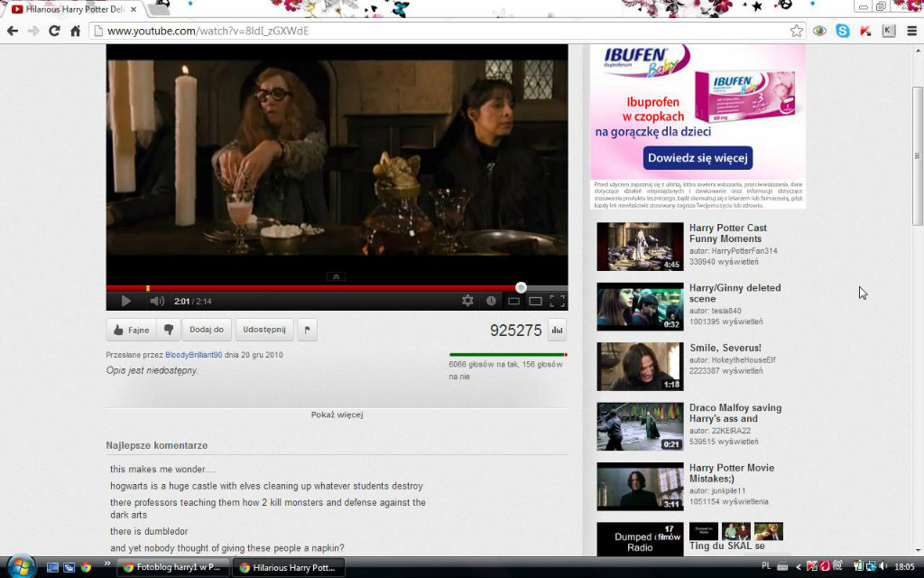This screenshot has height=578, width=924.
Task: Click the Draco Malfoy saving Harry's title link
Action: point(735,413)
